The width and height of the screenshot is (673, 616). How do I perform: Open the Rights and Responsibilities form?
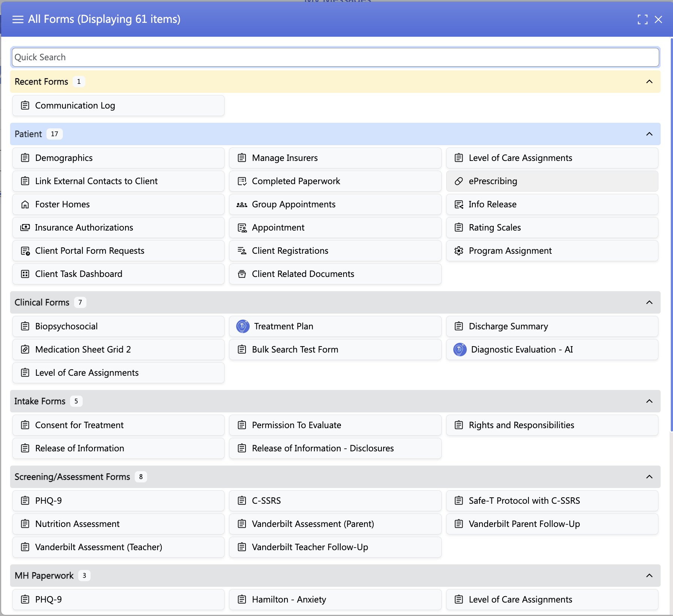552,425
